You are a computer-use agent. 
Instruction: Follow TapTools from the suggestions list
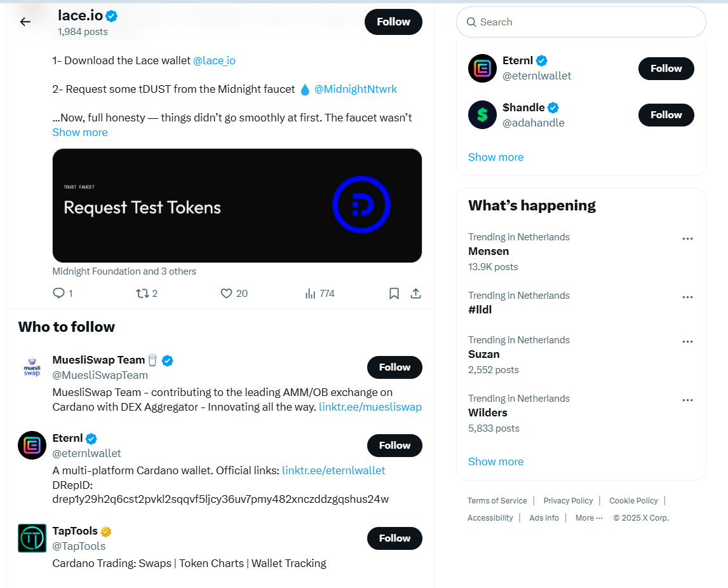(x=394, y=538)
